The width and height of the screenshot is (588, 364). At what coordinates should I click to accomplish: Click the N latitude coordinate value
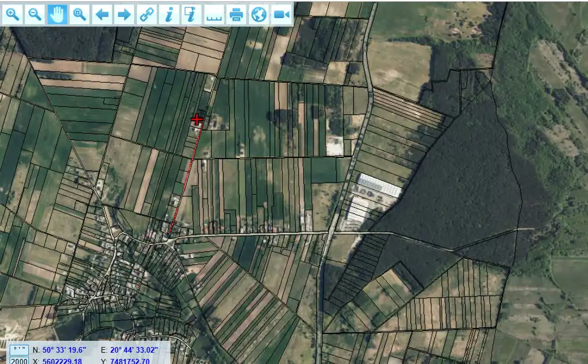click(64, 350)
